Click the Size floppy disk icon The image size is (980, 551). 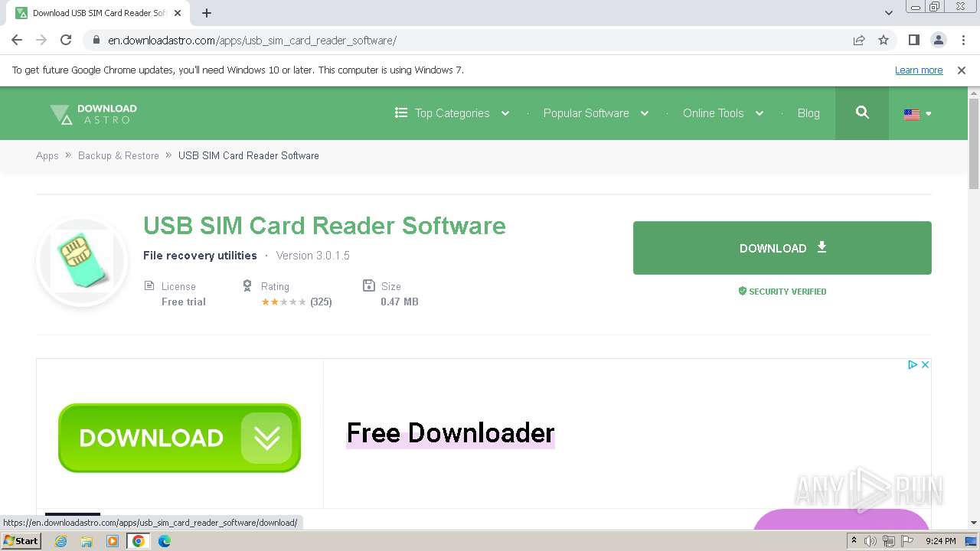click(x=368, y=285)
